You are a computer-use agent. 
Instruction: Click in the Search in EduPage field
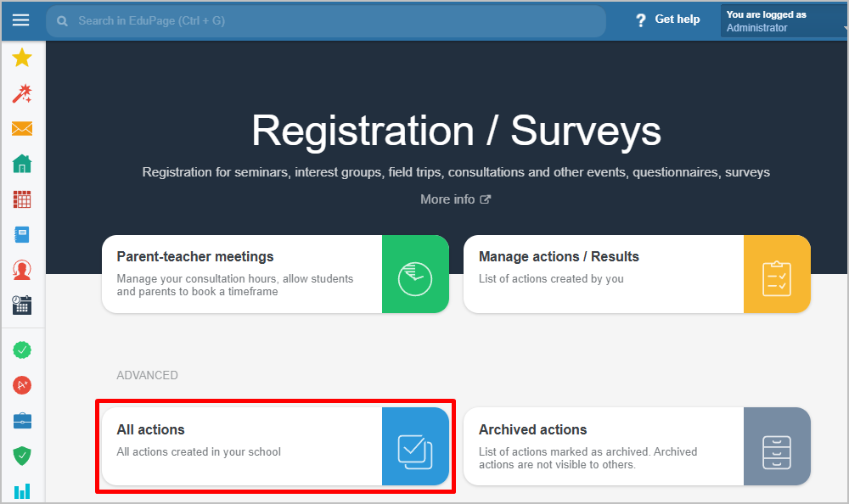pos(326,20)
